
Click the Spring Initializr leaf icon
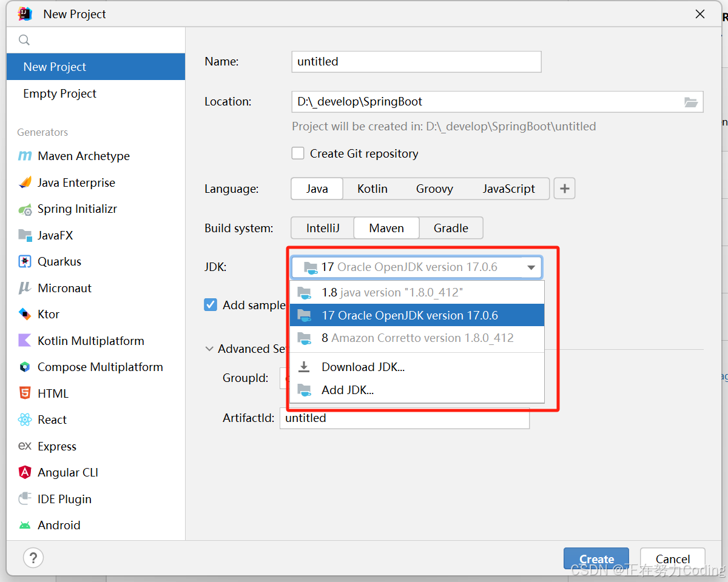pyautogui.click(x=25, y=209)
